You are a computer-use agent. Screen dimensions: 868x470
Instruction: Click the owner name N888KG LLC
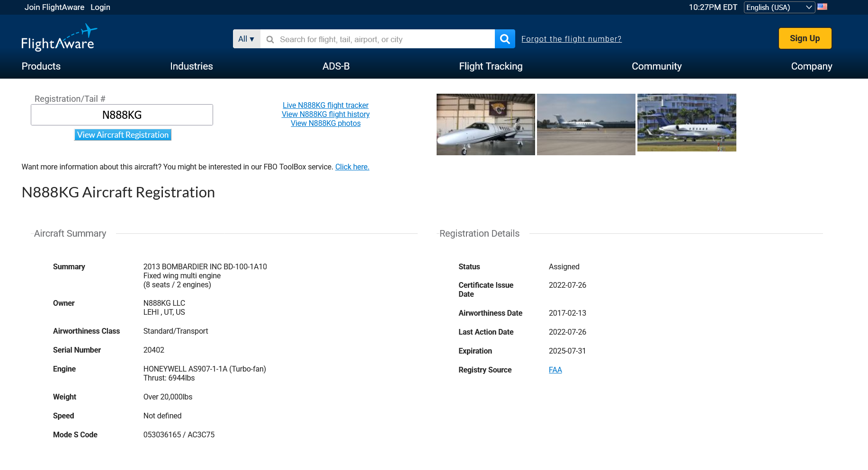click(x=164, y=303)
